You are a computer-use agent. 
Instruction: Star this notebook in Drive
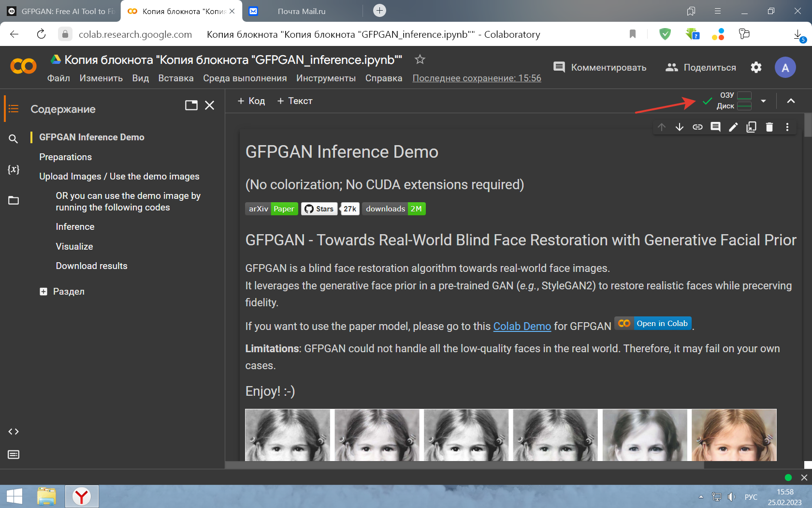point(420,60)
